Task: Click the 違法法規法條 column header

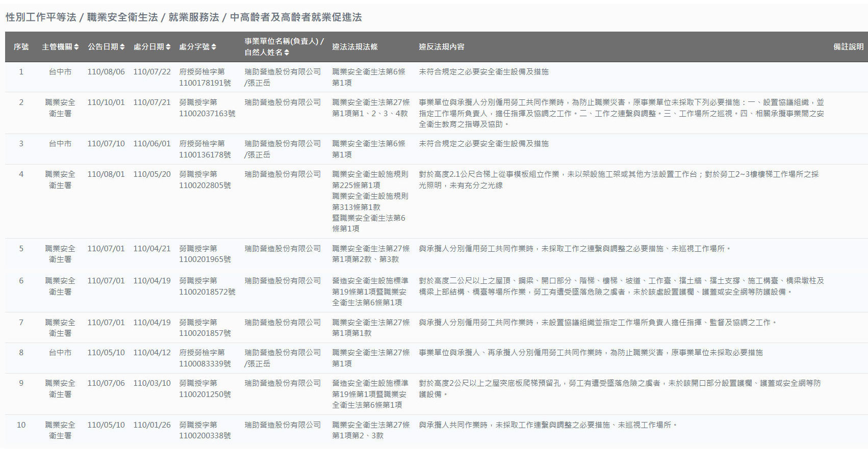Action: [355, 47]
